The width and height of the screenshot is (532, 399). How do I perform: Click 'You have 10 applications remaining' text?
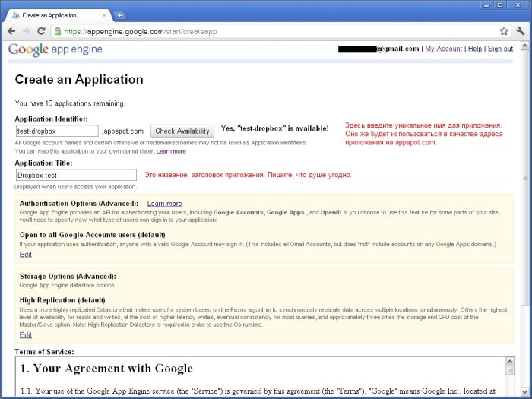pos(70,103)
